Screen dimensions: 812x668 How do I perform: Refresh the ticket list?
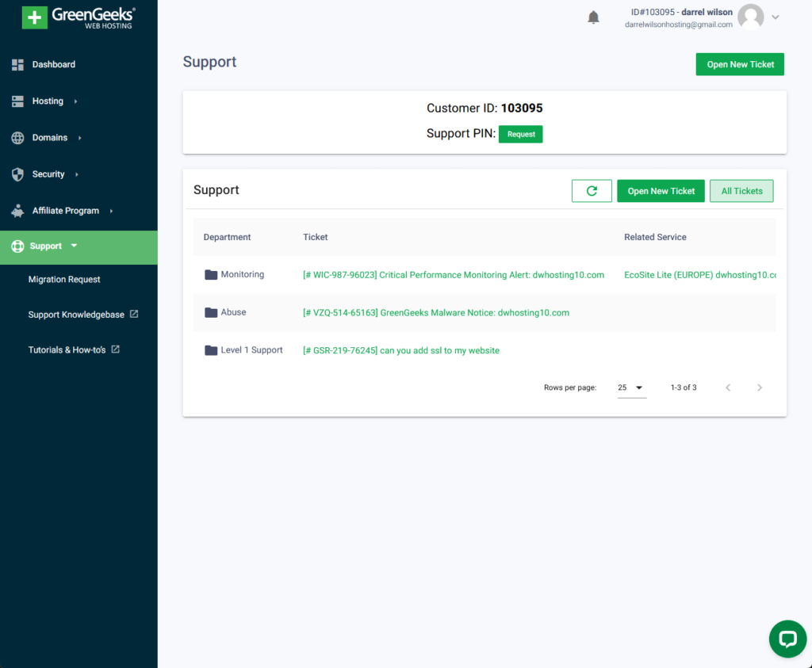592,191
